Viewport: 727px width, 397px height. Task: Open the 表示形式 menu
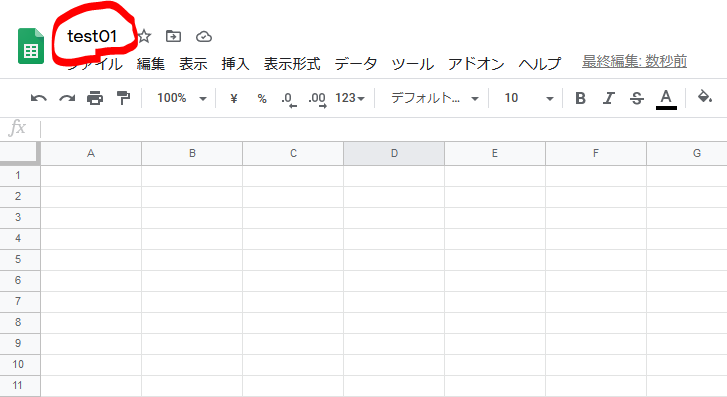[x=292, y=64]
